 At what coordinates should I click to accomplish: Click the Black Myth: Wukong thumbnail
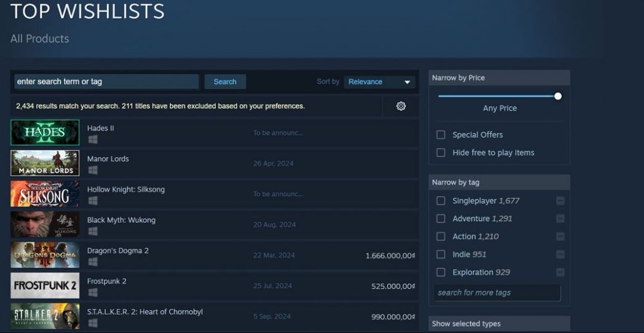pos(45,224)
